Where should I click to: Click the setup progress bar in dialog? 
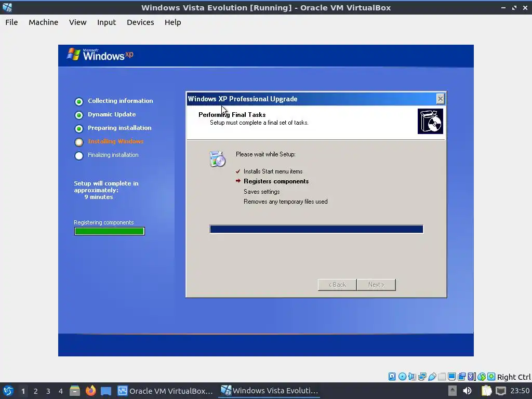point(316,229)
